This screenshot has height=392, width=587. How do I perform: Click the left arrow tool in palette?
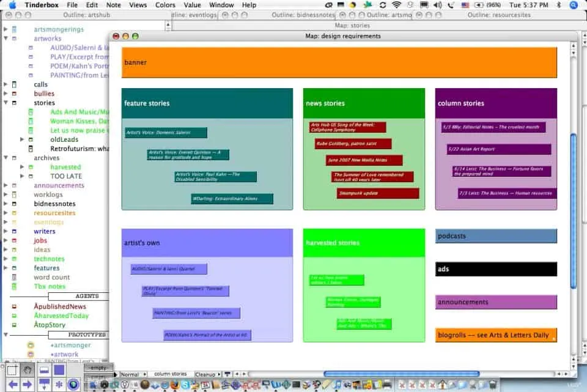[12, 385]
